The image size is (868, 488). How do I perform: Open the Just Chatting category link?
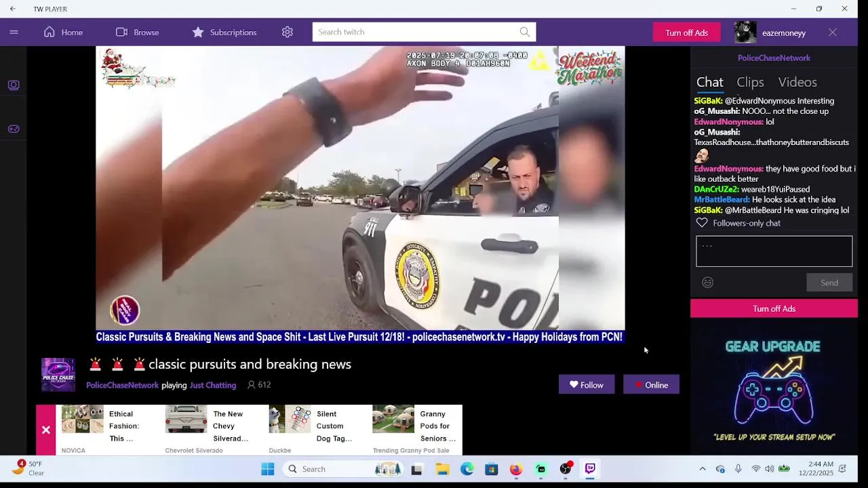click(x=213, y=385)
